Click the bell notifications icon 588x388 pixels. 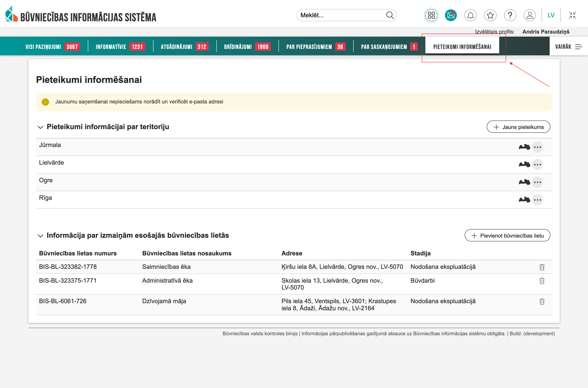[470, 15]
